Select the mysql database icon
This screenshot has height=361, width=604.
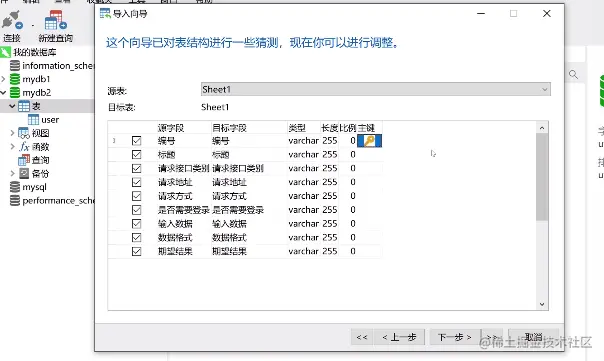15,187
